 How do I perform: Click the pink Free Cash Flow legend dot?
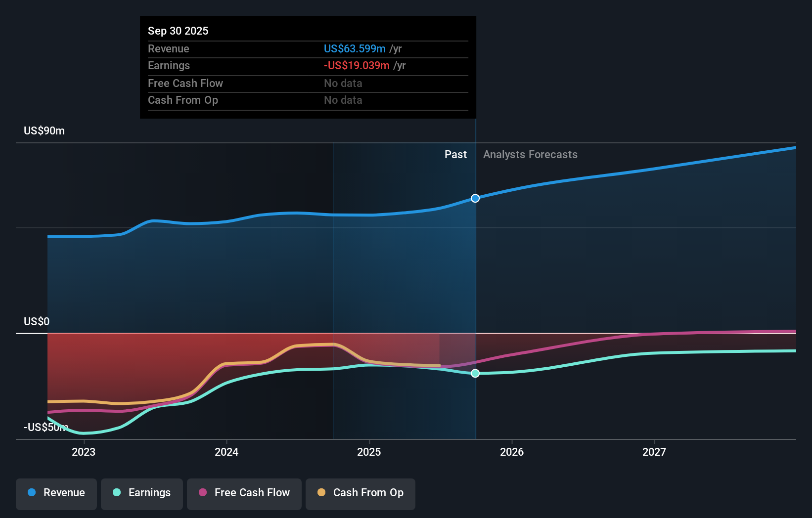pyautogui.click(x=203, y=493)
